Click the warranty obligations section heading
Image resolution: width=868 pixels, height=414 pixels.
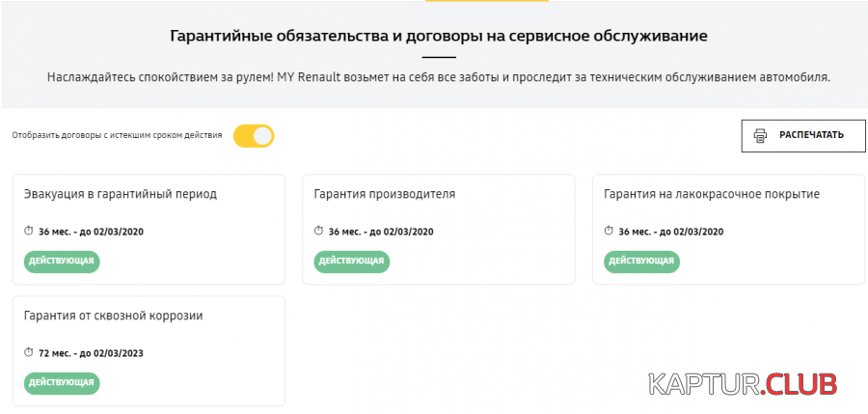pos(439,37)
